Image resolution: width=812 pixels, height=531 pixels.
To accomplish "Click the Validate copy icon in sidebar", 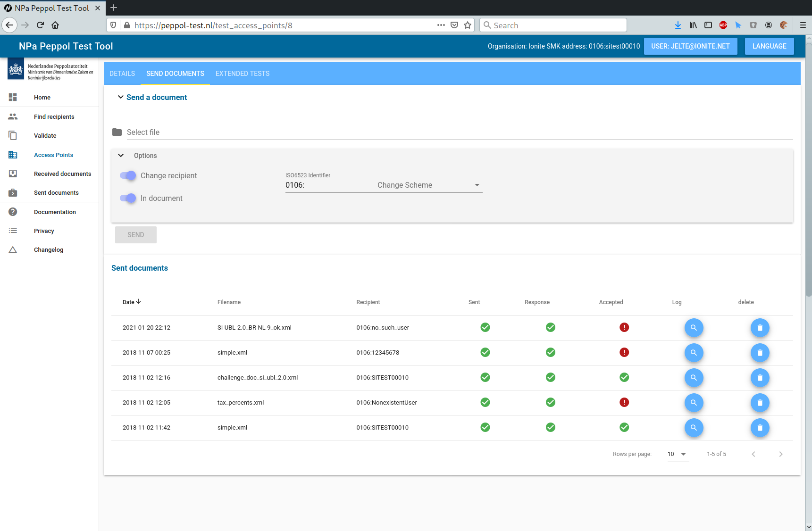I will (13, 135).
